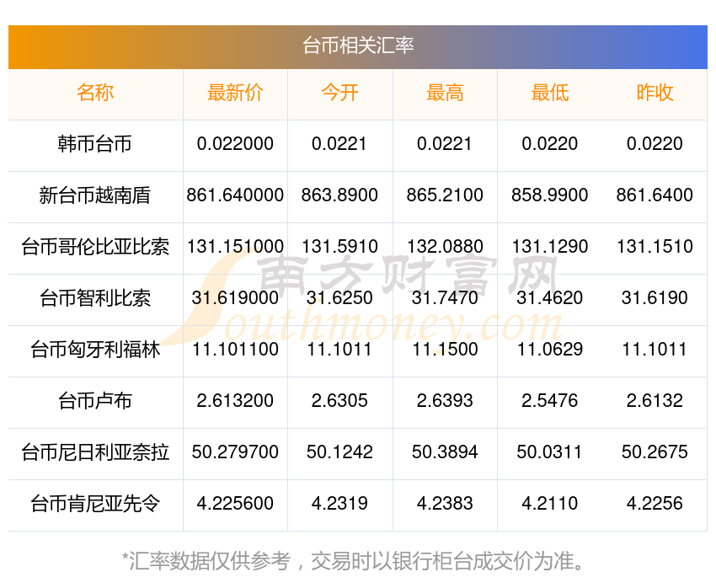Click low value 4.2110
Image resolution: width=716 pixels, height=588 pixels.
pos(550,504)
